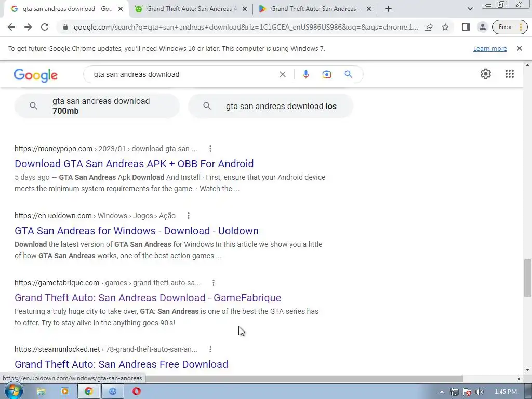
Task: Click the 1:45 PM taskbar clock
Action: tap(506, 392)
